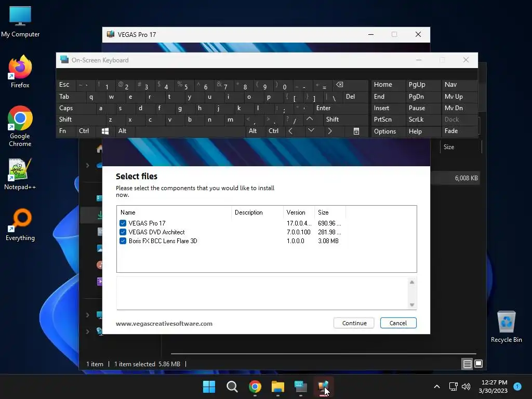Click the installer's Size column header

[330, 212]
